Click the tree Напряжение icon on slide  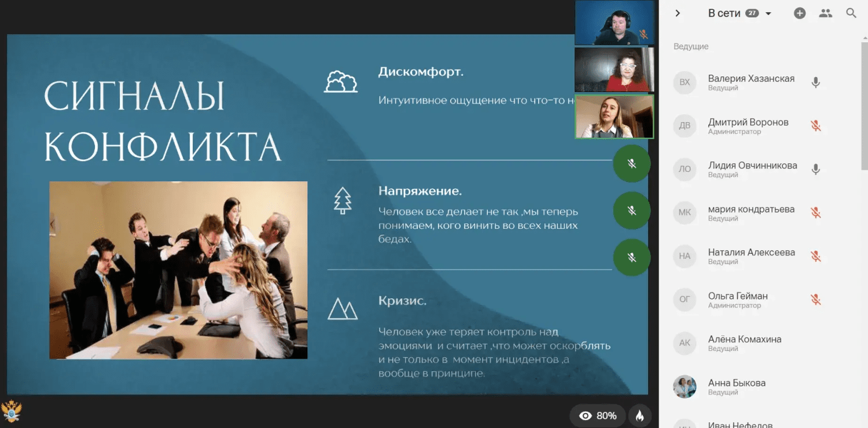click(x=343, y=200)
